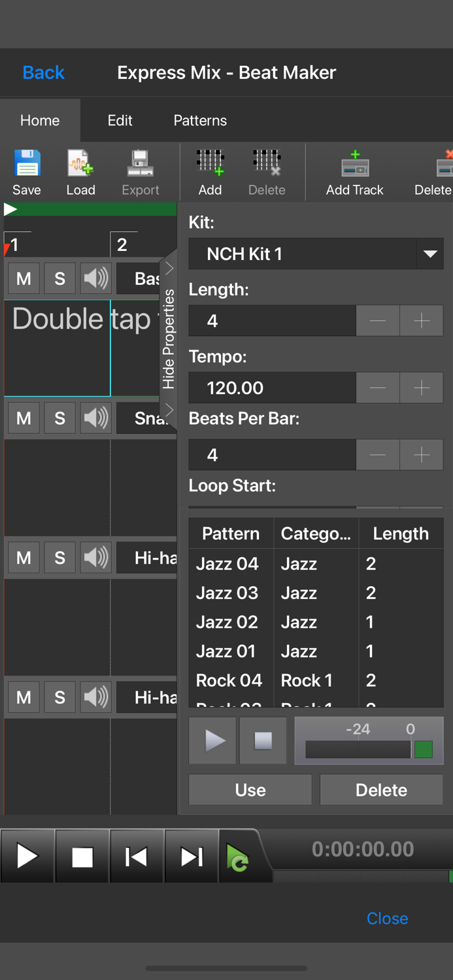This screenshot has height=980, width=453.
Task: Mute the Bass track
Action: [23, 278]
